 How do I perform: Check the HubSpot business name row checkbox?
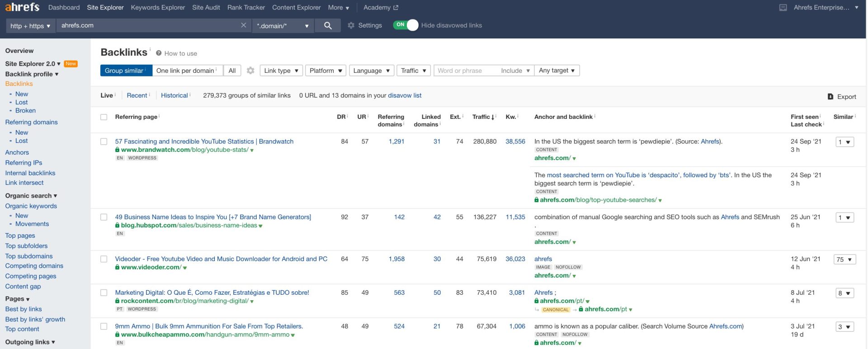pyautogui.click(x=104, y=217)
